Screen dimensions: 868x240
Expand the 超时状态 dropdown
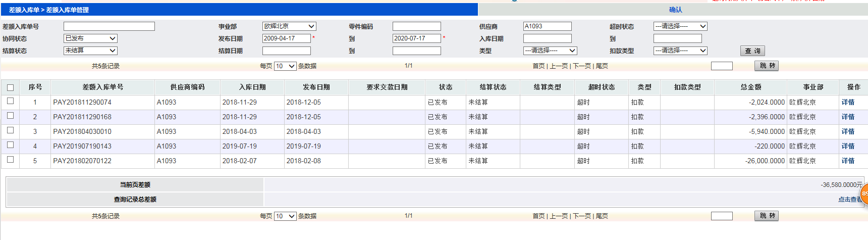pyautogui.click(x=680, y=26)
